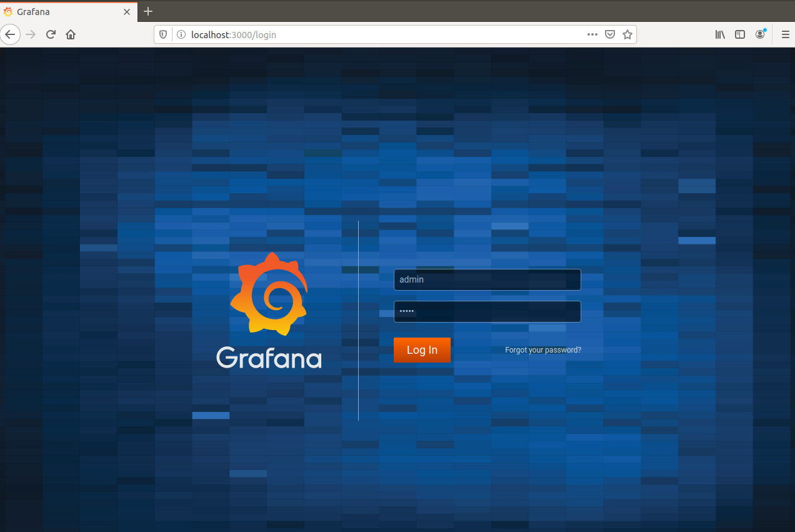Open a new tab with the plus button
Viewport: 795px width, 532px height.
coord(148,11)
